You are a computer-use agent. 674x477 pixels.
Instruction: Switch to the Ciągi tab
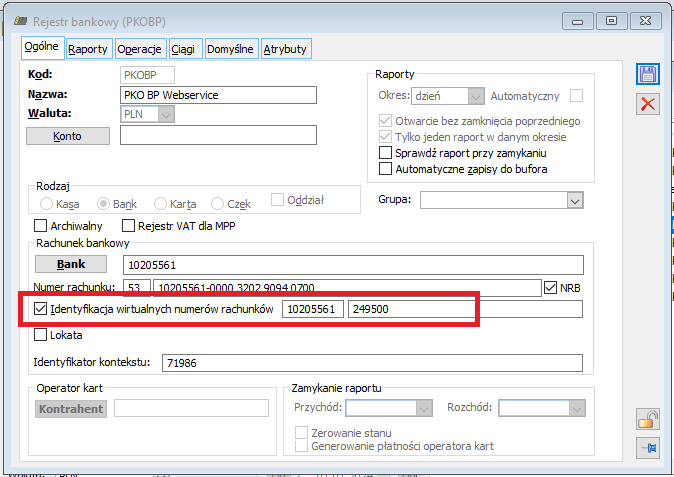(x=184, y=49)
